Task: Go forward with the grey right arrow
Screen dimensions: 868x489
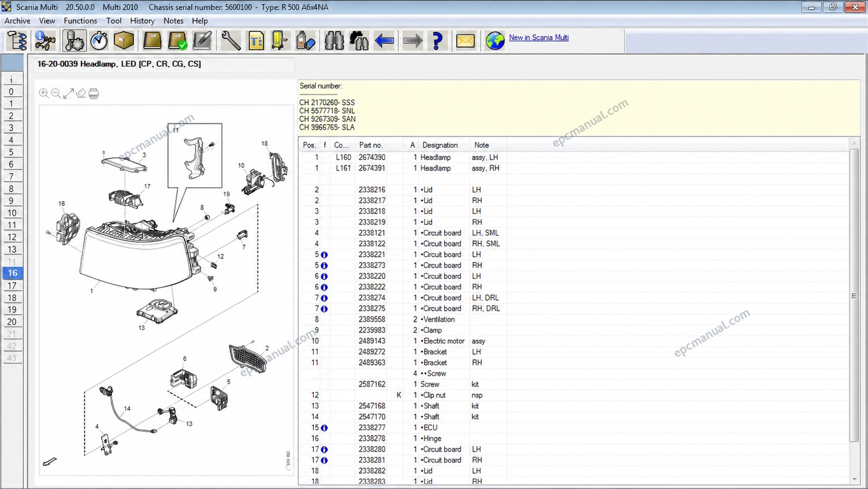Action: pos(413,41)
